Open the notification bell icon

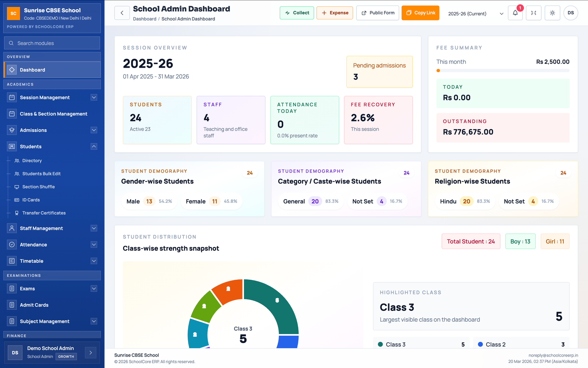[x=515, y=13]
